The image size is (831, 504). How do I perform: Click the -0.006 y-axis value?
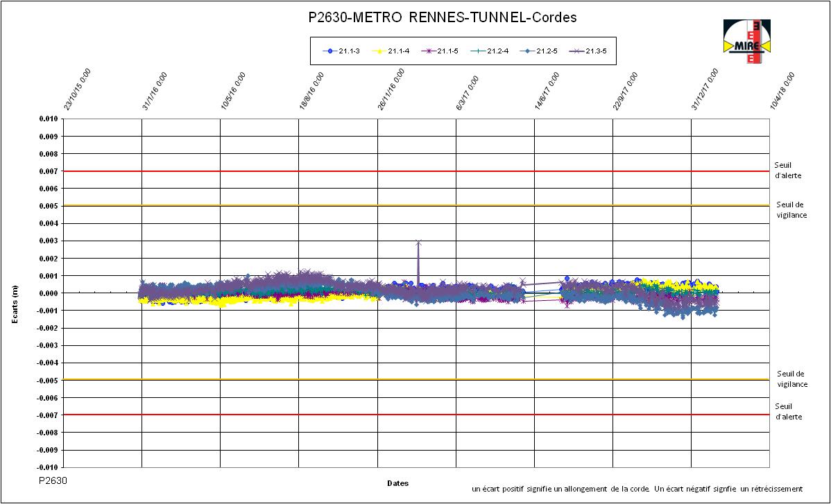[x=46, y=398]
